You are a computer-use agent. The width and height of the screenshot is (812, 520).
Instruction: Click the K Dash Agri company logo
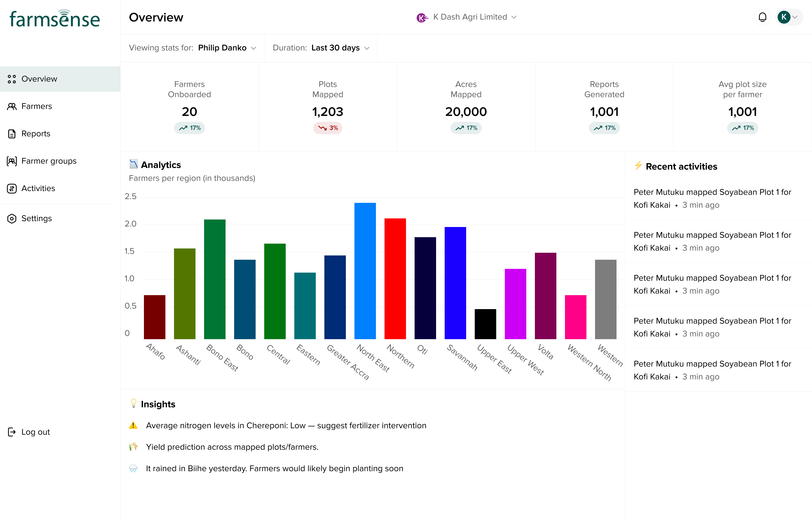coord(422,17)
